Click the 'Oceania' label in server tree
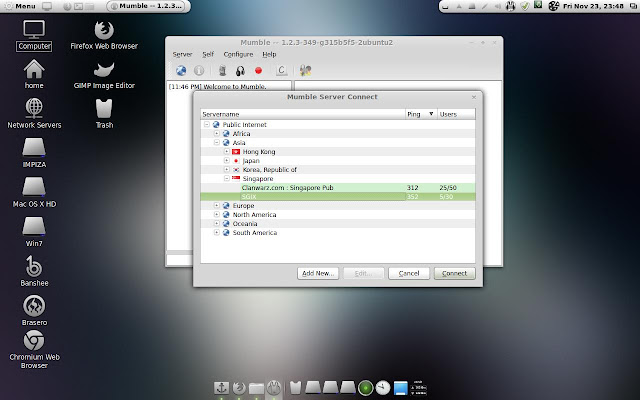Screen dimensions: 640x400 pos(245,224)
